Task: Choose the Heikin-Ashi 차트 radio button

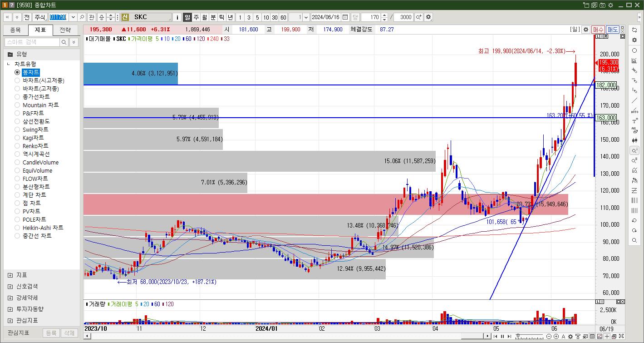Action: 18,228
